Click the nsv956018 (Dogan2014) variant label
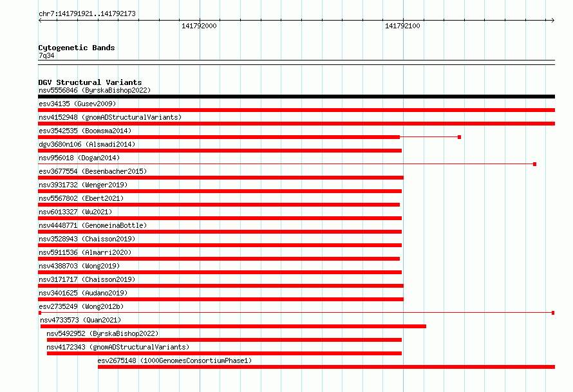This screenshot has height=392, width=573. tap(79, 158)
